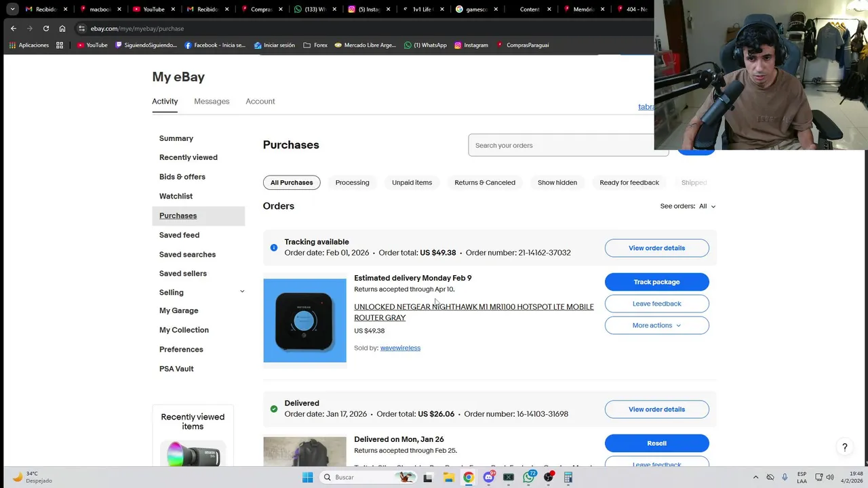Open the Account tab in My eBay
The height and width of the screenshot is (488, 868).
pos(260,102)
